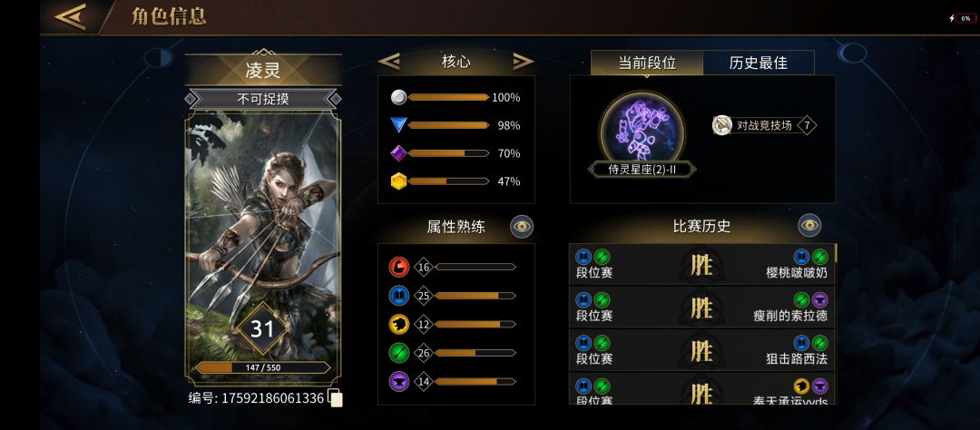The height and width of the screenshot is (430, 980).
Task: Toggle visibility of 属性熟练 section
Action: [522, 226]
